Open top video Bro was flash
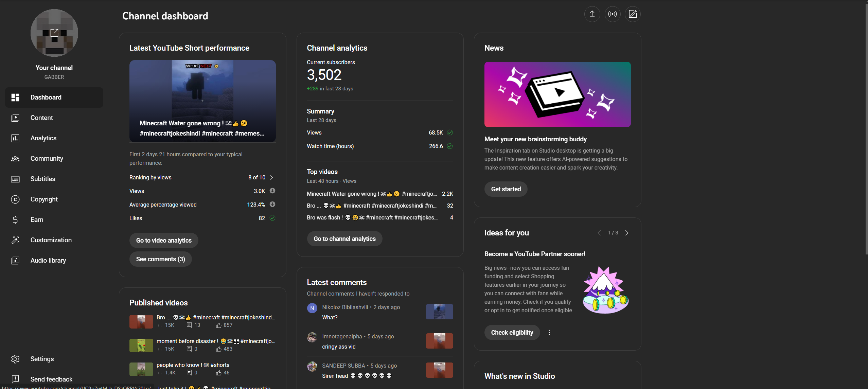The image size is (868, 389). tap(380, 217)
